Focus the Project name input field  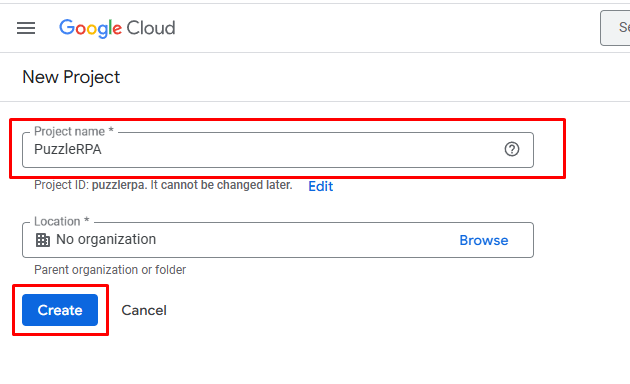(x=278, y=150)
